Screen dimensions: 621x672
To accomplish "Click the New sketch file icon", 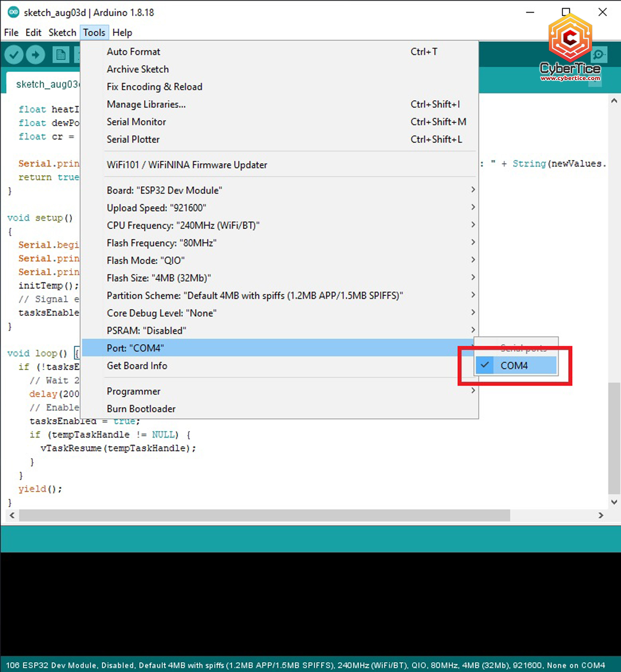I will (x=61, y=55).
